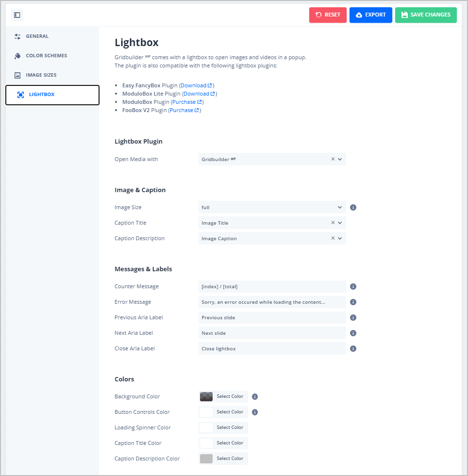Open the Counter Message info tooltip icon

click(353, 286)
